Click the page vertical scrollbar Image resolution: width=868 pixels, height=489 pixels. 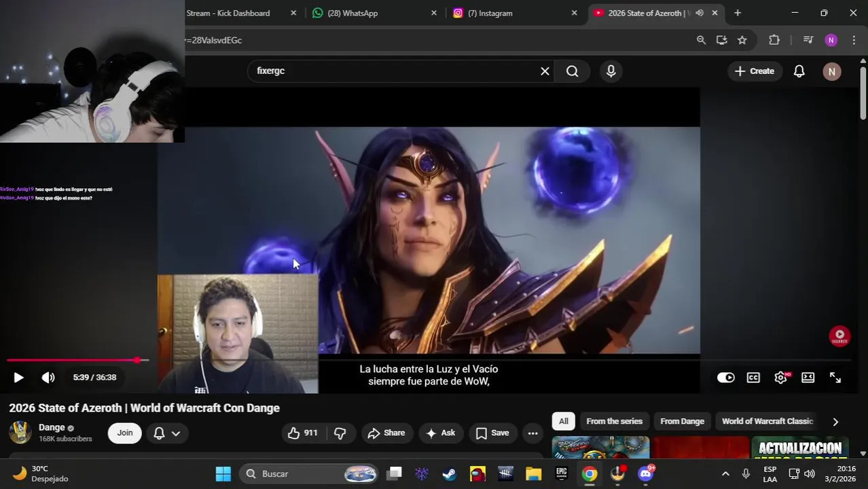pos(863,95)
